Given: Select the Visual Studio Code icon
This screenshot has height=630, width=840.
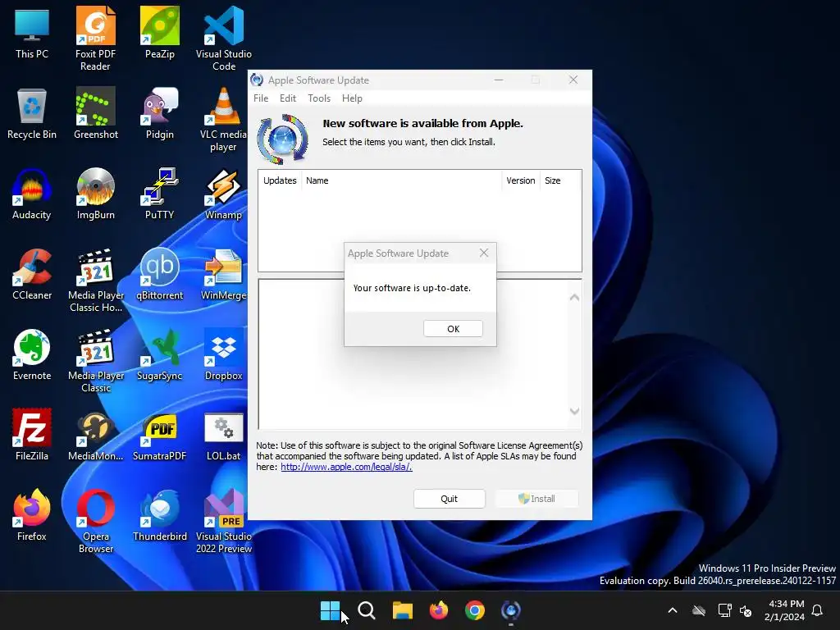Looking at the screenshot, I should click(x=223, y=39).
